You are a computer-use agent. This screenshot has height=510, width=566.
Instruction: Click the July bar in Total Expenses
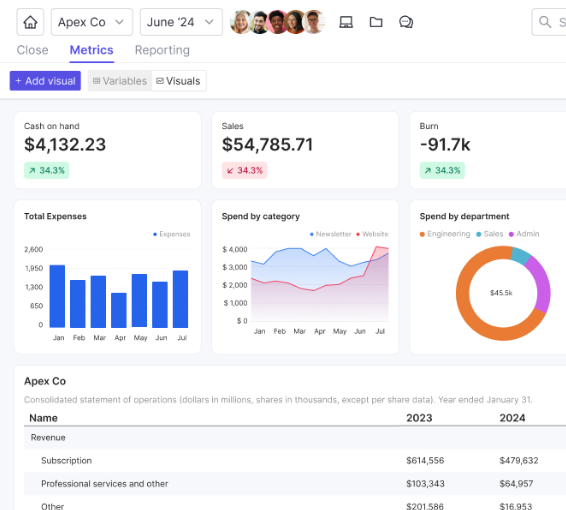point(180,299)
